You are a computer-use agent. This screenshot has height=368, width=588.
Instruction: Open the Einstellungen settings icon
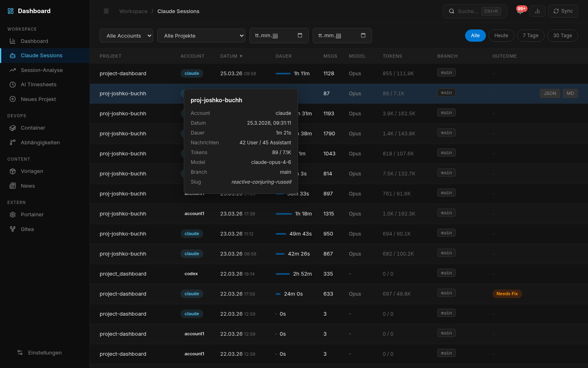click(x=20, y=352)
